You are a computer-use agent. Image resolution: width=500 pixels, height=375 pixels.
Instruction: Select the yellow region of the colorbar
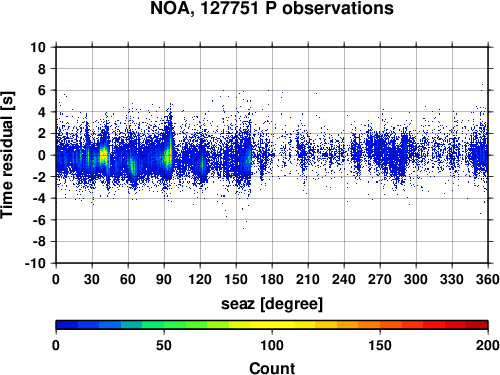272,325
